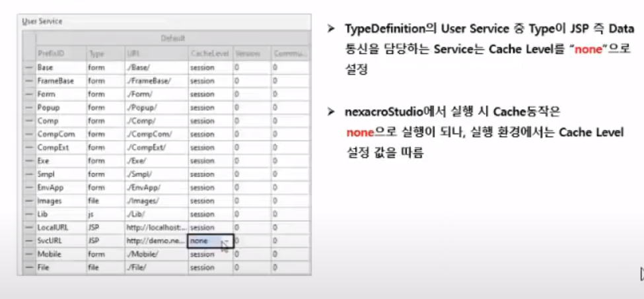The height and width of the screenshot is (299, 644).
Task: Open the CacheLevel dropdown arrow in SvcURL row
Action: (227, 242)
